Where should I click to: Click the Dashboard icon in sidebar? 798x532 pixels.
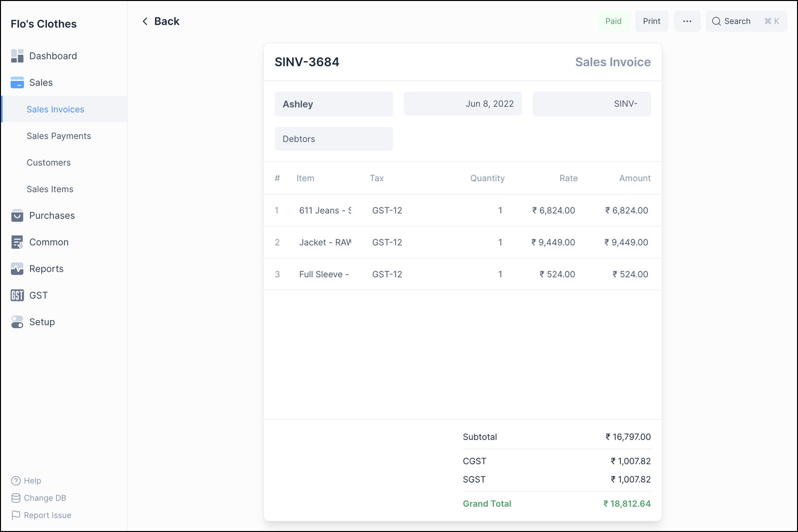(x=17, y=56)
